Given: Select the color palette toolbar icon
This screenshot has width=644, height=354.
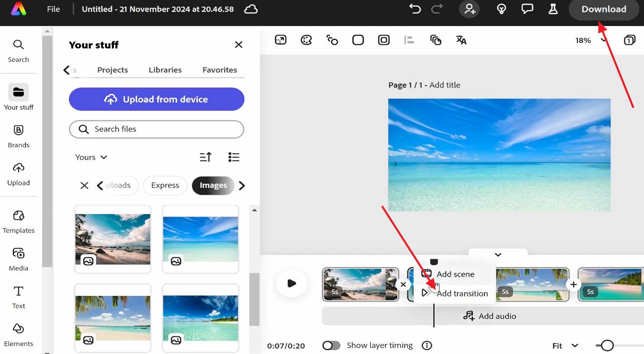Looking at the screenshot, I should coord(306,40).
